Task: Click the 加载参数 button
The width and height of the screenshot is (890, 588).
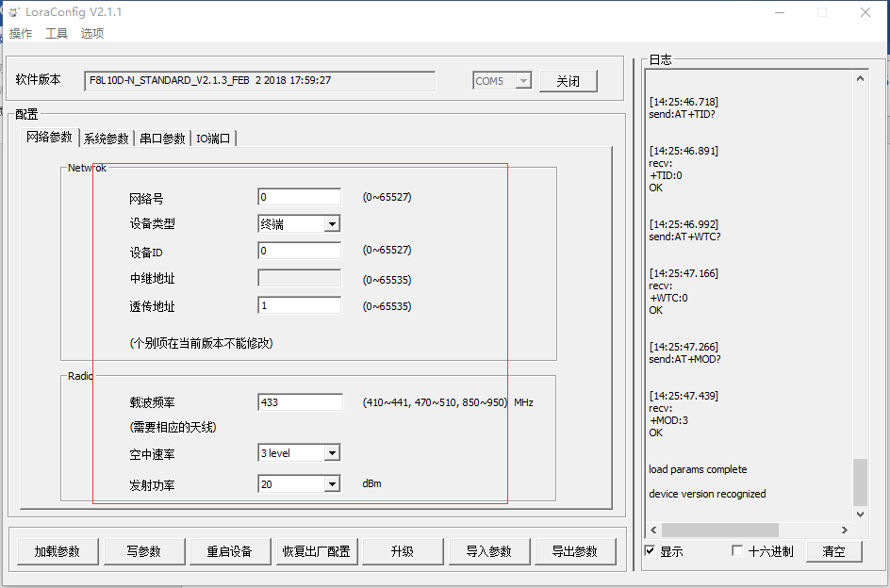Action: click(58, 551)
